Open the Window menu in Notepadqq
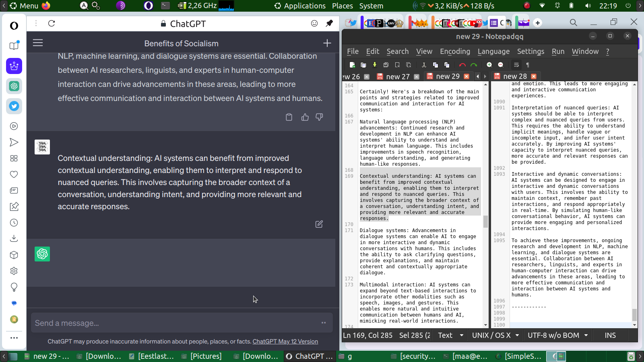The height and width of the screenshot is (362, 644). pos(585,51)
